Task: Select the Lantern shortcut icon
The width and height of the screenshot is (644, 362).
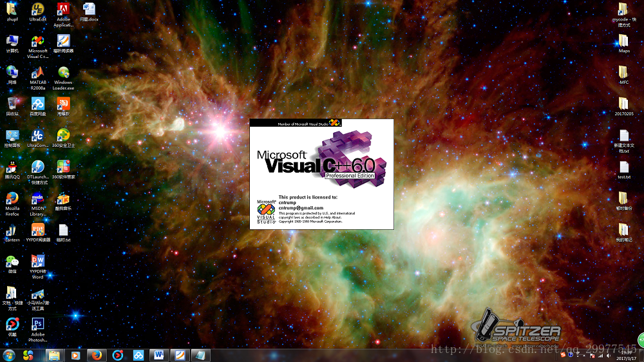Action: tap(12, 233)
